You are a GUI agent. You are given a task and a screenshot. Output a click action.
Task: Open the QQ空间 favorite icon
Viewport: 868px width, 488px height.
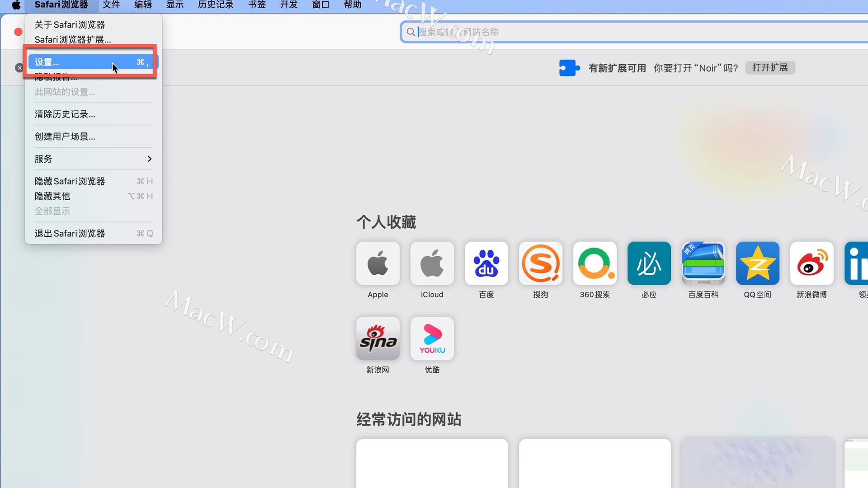758,263
